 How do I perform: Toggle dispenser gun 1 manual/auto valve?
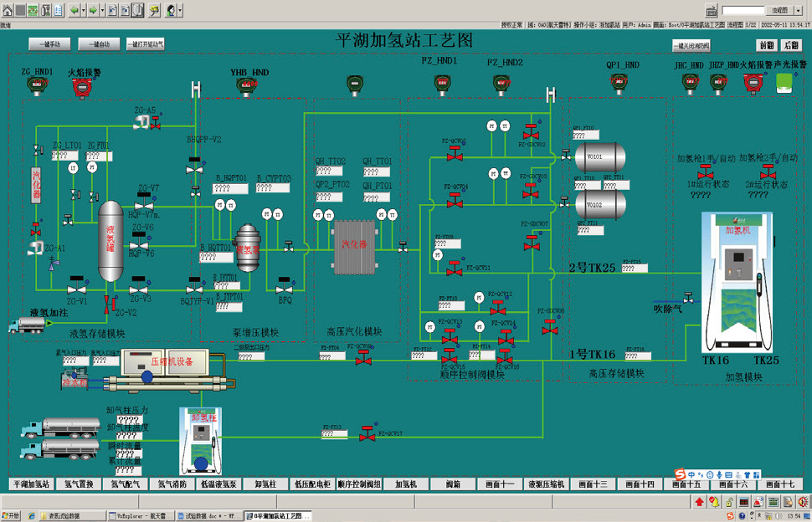pyautogui.click(x=706, y=172)
